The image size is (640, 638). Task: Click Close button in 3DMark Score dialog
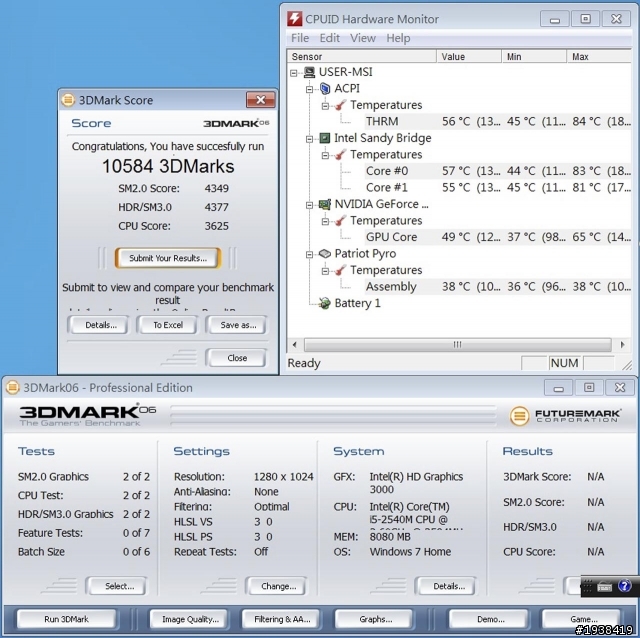coord(236,358)
